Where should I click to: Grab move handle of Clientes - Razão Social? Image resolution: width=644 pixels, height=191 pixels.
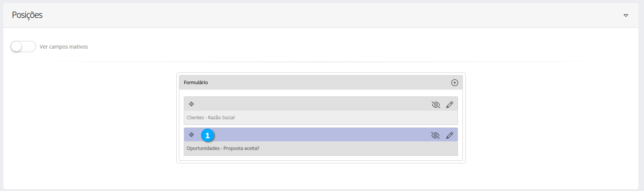pos(191,104)
